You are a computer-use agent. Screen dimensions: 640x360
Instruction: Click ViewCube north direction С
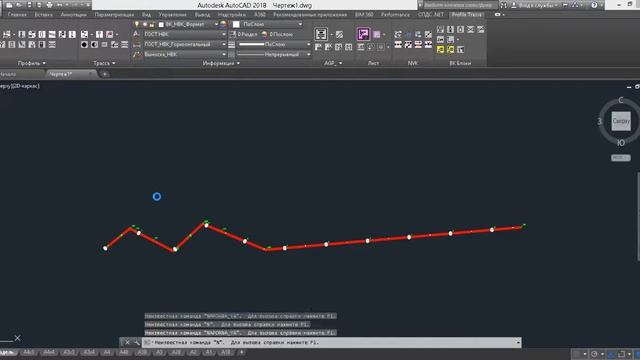[621, 100]
